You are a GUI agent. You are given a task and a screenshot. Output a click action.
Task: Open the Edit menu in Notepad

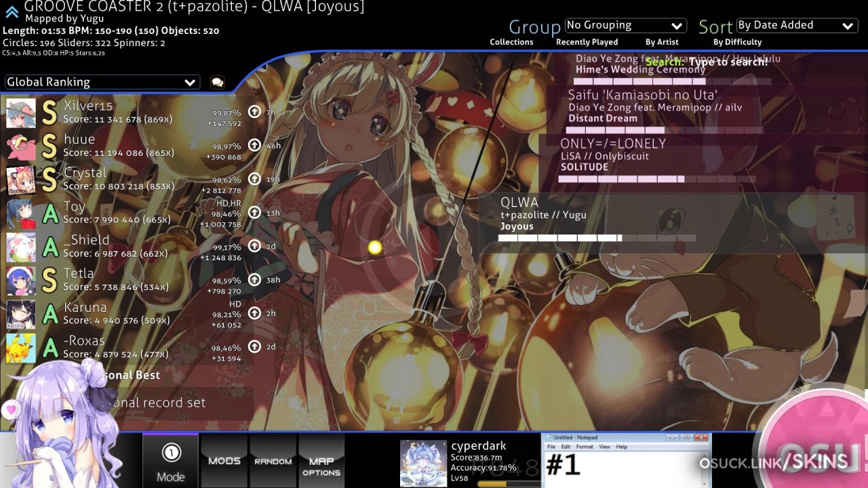[x=566, y=447]
